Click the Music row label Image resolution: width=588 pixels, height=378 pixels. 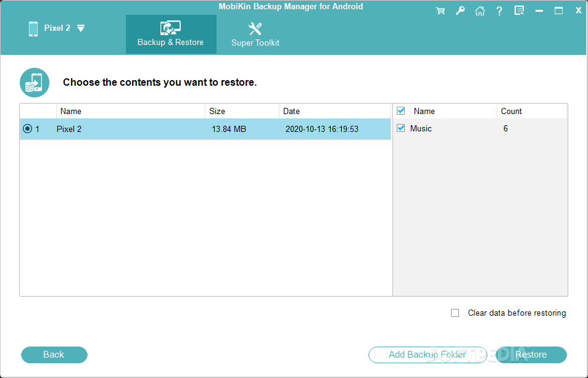(421, 128)
